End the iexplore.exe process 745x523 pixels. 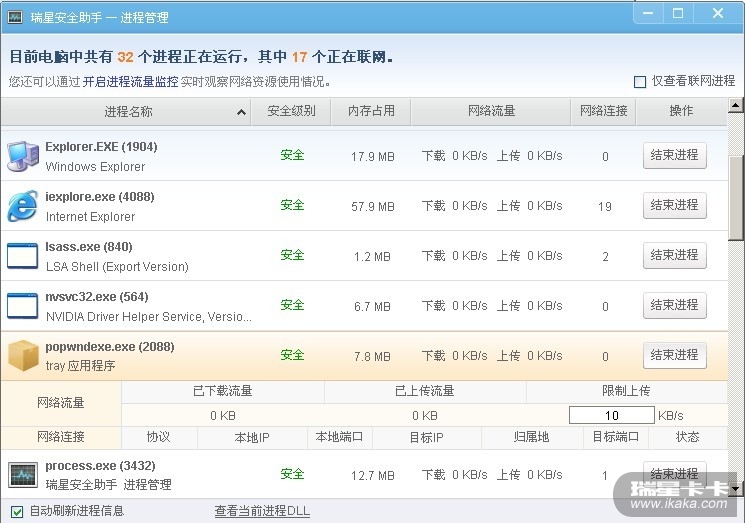point(675,205)
